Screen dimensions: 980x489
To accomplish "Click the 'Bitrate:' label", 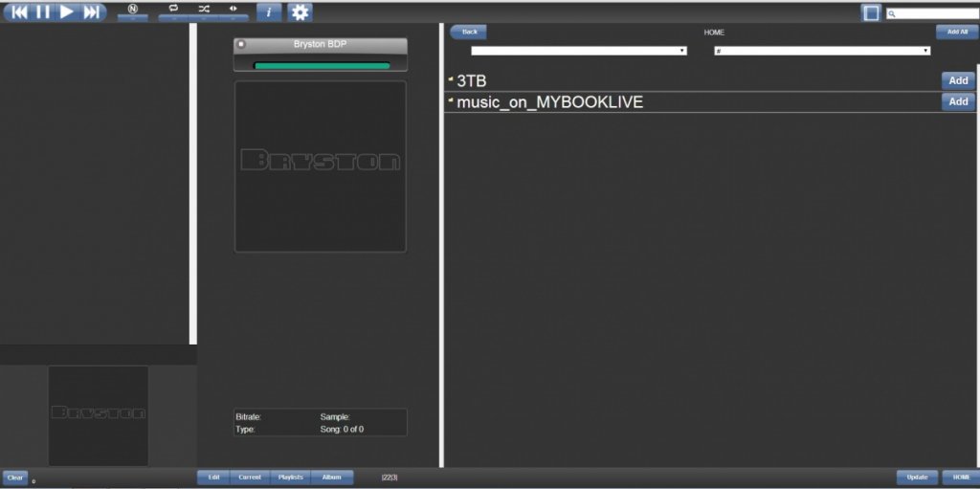I will pos(248,417).
